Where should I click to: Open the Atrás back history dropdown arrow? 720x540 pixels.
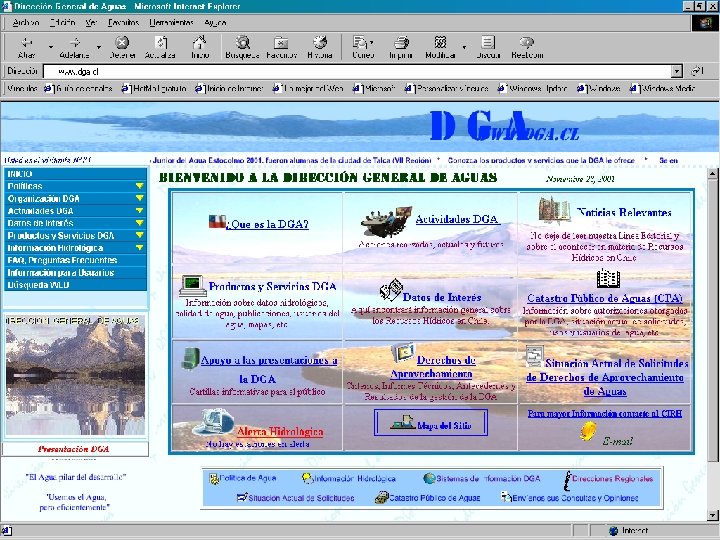(51, 47)
